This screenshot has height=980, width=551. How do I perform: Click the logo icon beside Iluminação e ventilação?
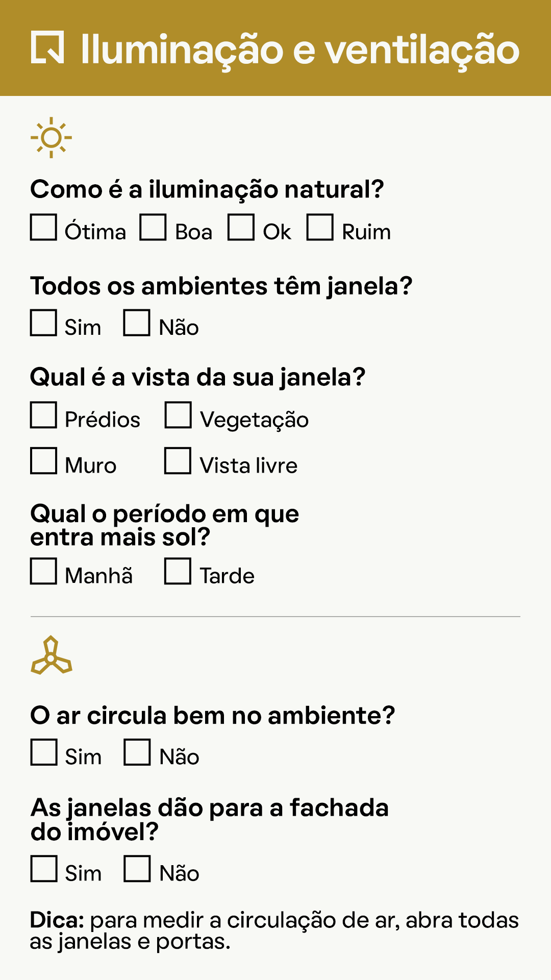pos(47,47)
